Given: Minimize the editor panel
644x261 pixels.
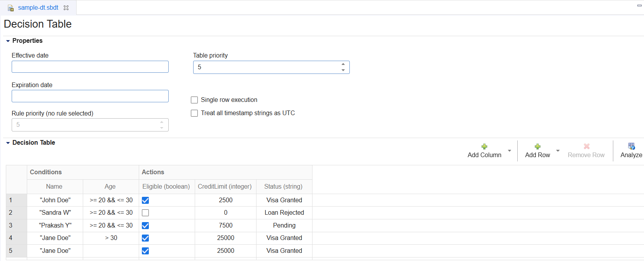Looking at the screenshot, I should click(639, 5).
